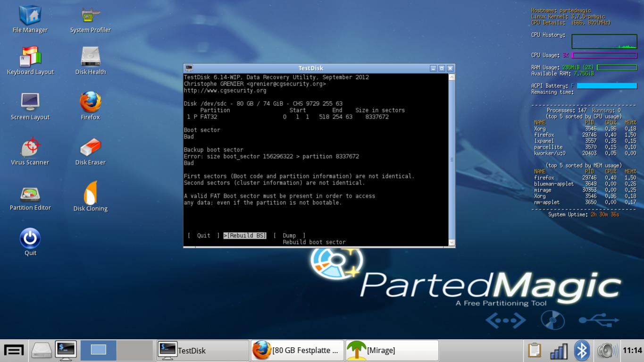Click the Quit power icon on desktop
Viewport: 644px width, 362px height.
point(30,242)
